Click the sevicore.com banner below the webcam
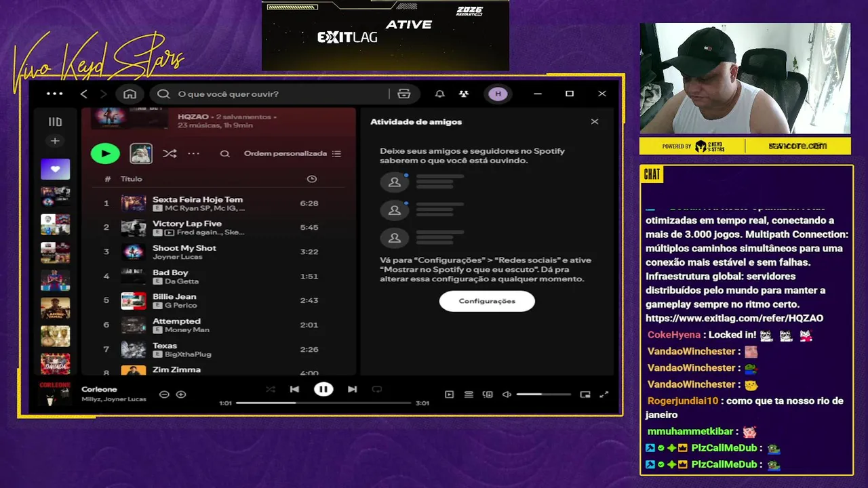 click(x=797, y=146)
